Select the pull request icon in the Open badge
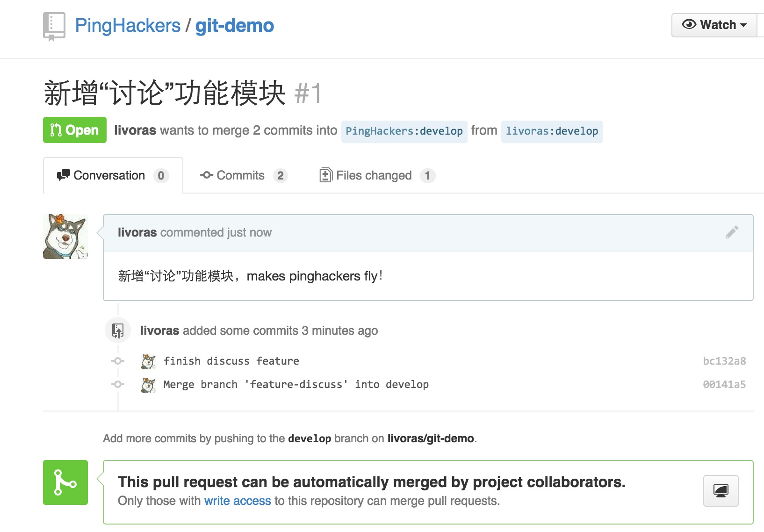 (x=56, y=130)
